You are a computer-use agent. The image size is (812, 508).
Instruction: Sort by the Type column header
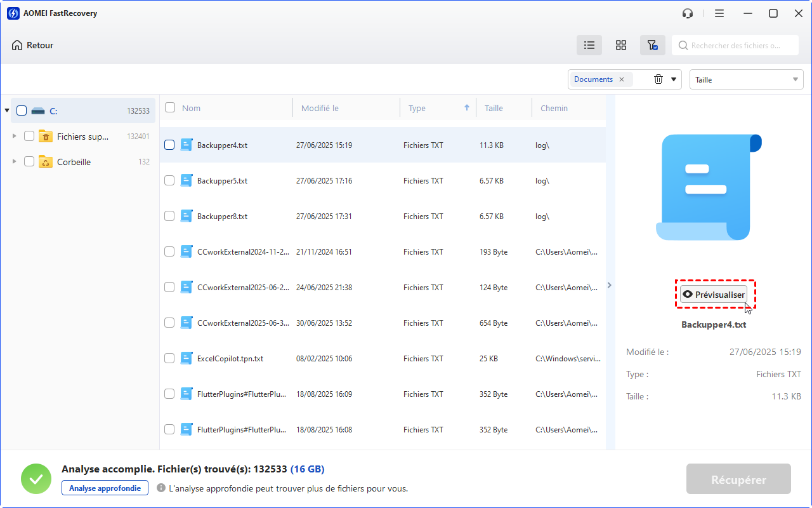point(417,108)
